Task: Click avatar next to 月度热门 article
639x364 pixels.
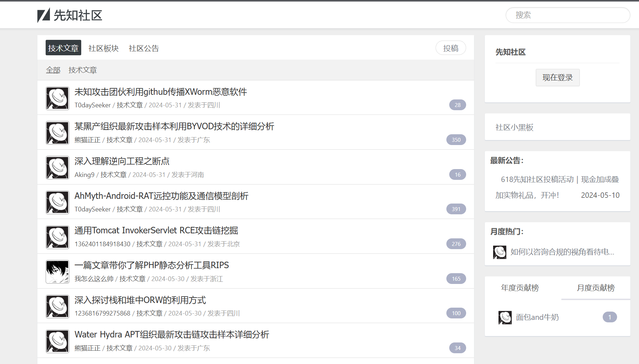Action: (500, 252)
